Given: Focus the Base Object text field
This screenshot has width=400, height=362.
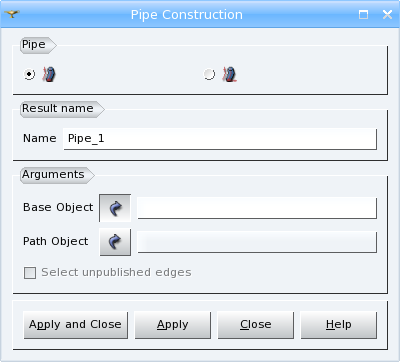Looking at the screenshot, I should 257,208.
